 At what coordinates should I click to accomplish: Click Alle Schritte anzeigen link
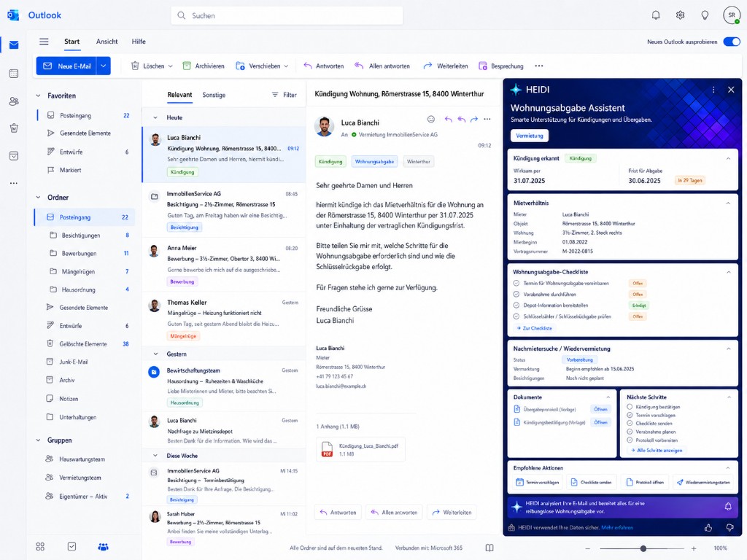click(x=657, y=450)
